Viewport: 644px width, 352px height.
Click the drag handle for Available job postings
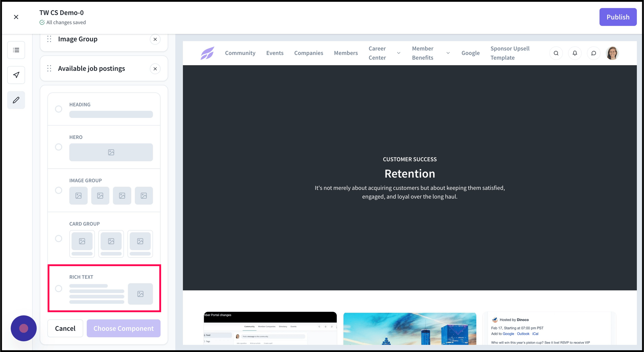click(49, 68)
